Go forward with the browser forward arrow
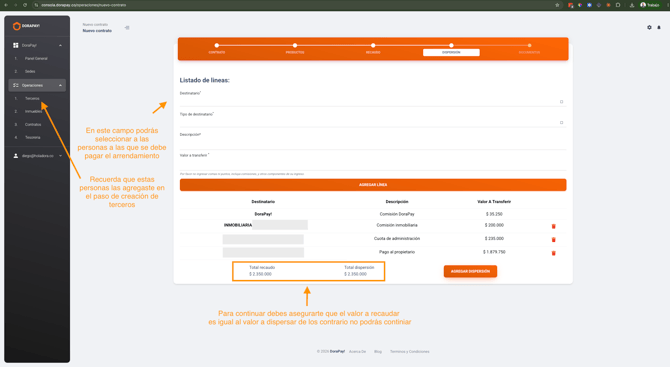 point(15,5)
